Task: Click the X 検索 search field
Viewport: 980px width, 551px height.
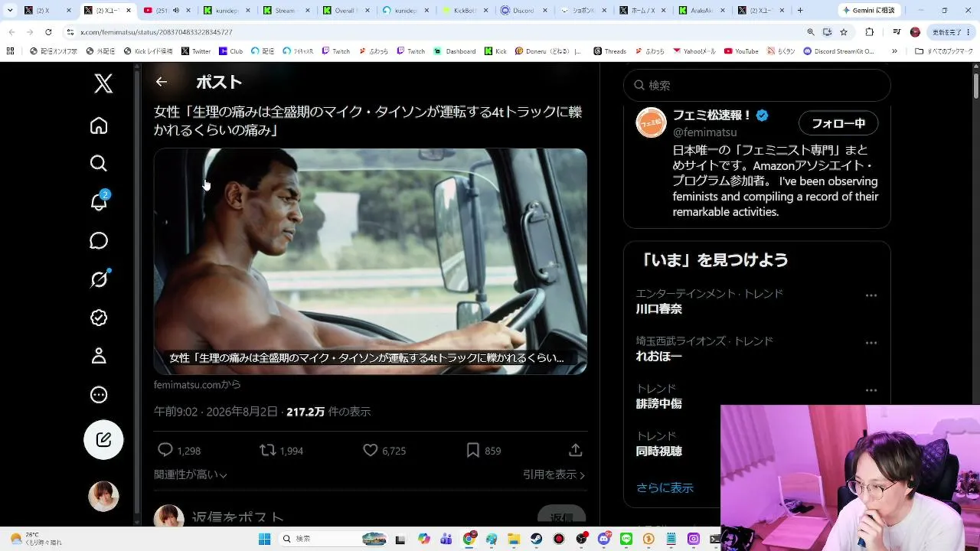Action: tap(757, 86)
